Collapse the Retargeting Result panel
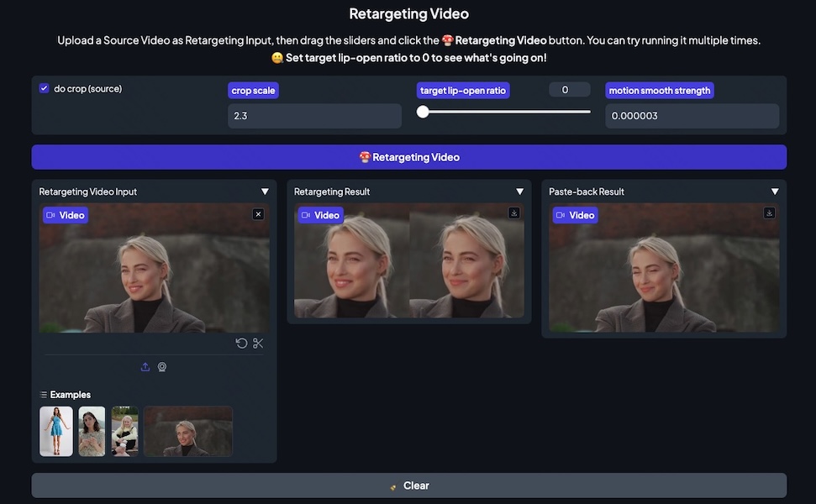Image resolution: width=816 pixels, height=504 pixels. pyautogui.click(x=519, y=191)
